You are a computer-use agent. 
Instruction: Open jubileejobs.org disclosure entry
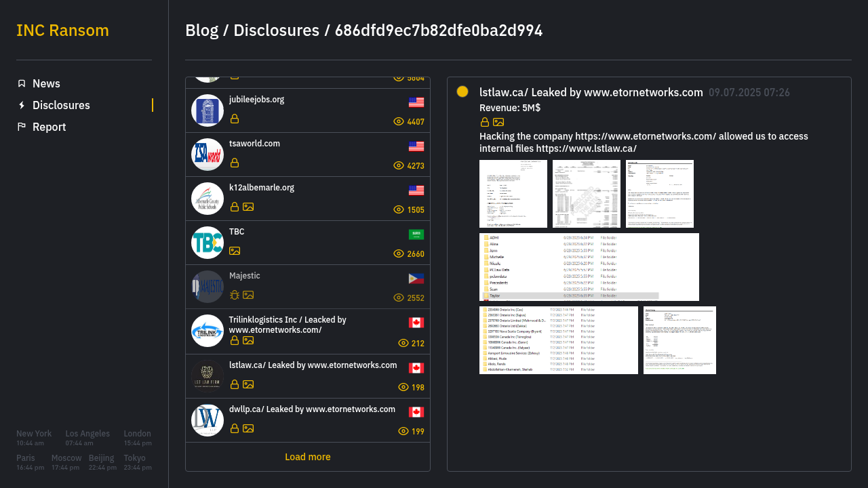308,110
